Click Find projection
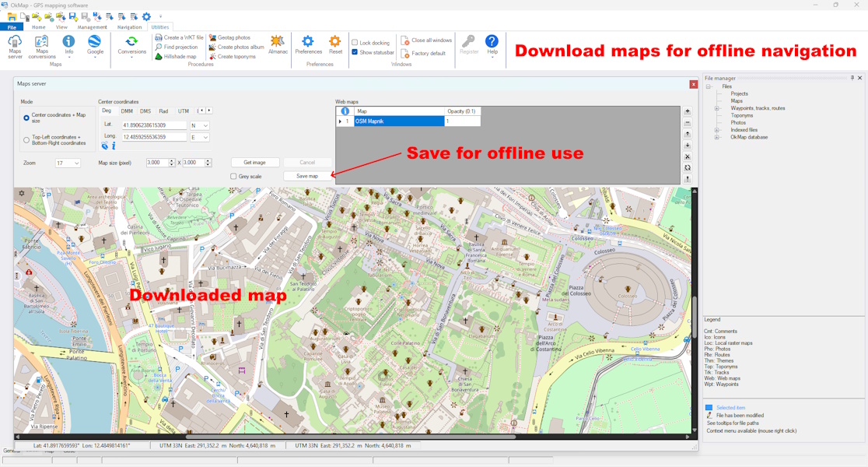The width and height of the screenshot is (868, 467). (x=176, y=47)
